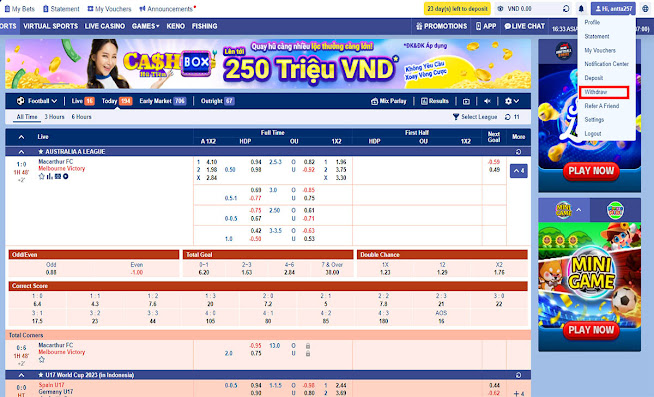Select My Vouchers from account menu
The height and width of the screenshot is (397, 654).
coord(600,50)
